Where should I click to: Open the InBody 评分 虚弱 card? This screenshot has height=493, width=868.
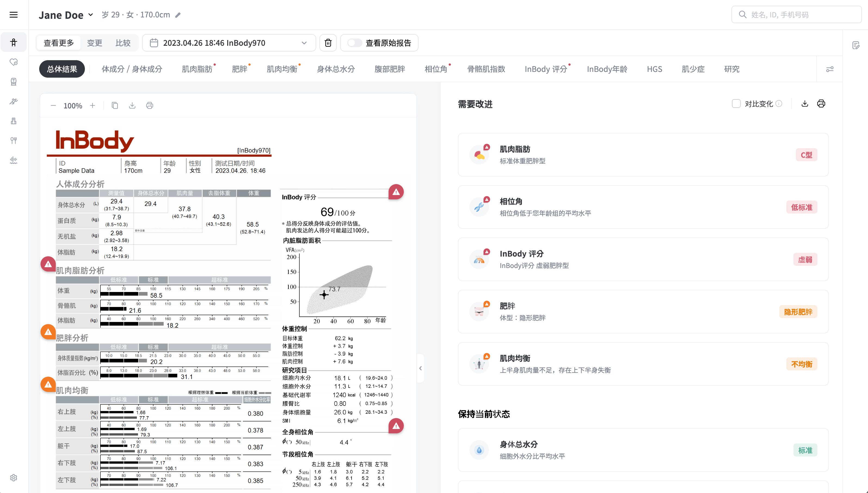point(643,259)
